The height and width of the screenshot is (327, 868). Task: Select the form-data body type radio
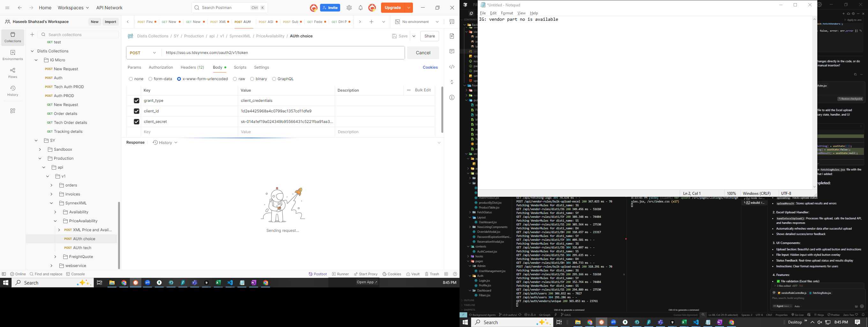click(150, 79)
